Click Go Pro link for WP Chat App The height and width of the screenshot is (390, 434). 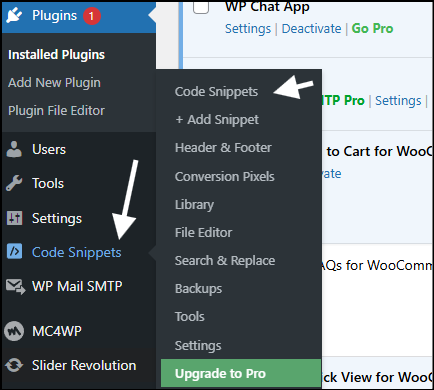pos(372,29)
